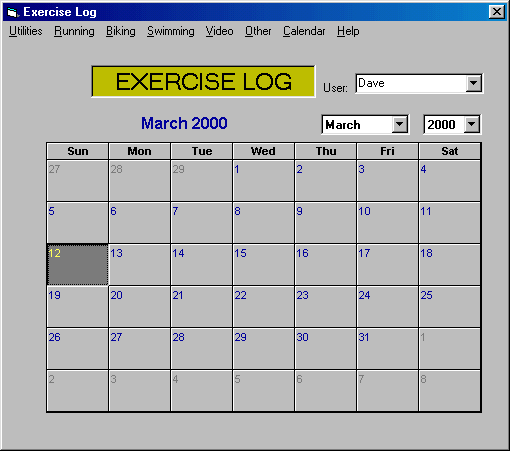The image size is (510, 451).
Task: Open the 2000 year dropdown
Action: pyautogui.click(x=471, y=125)
